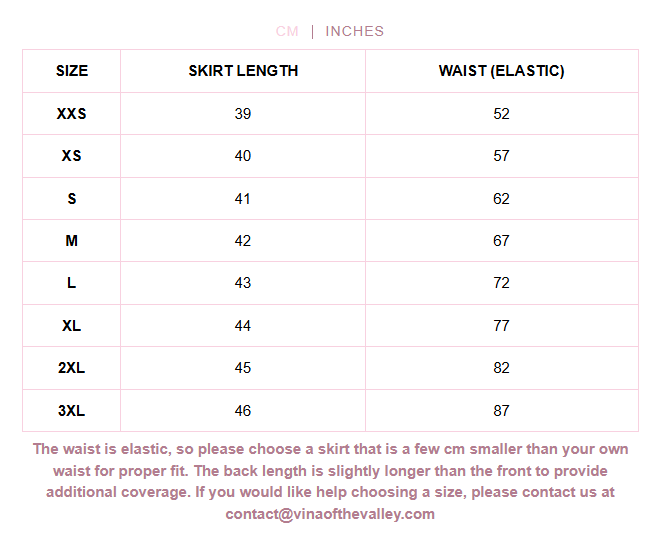Select the XS size row label

72,156
